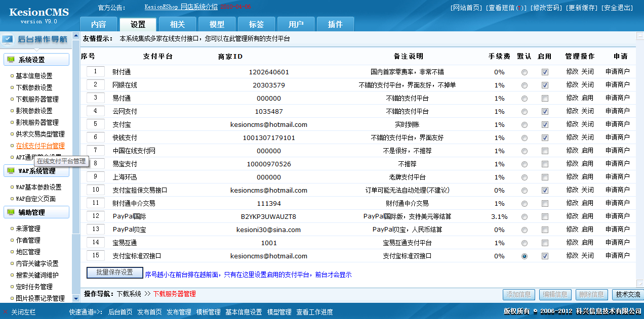This screenshot has height=319, width=644.
Task: Open 模板管理 in the quick bar
Action: [x=209, y=312]
